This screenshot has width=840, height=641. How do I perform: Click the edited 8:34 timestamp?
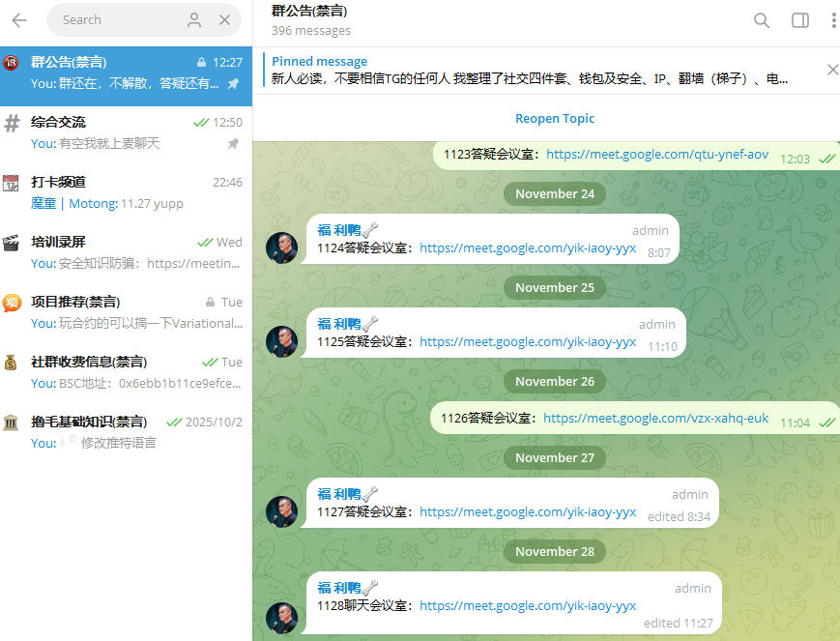point(679,516)
